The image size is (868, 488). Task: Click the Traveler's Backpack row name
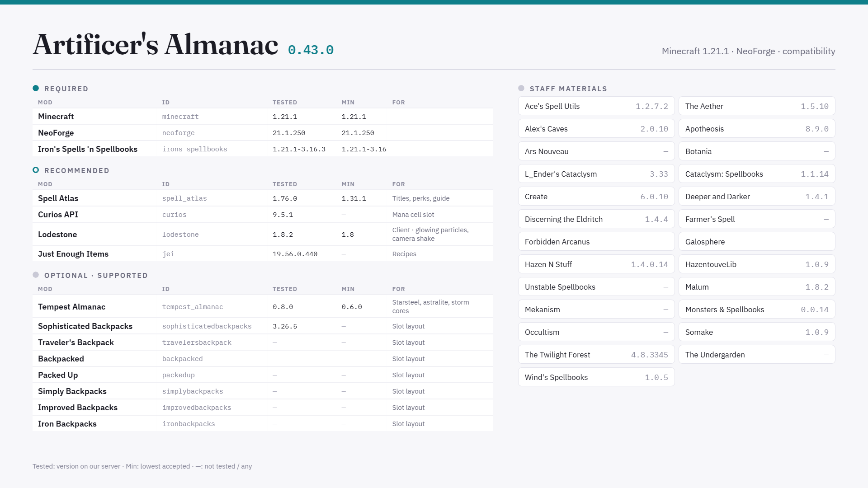click(76, 343)
